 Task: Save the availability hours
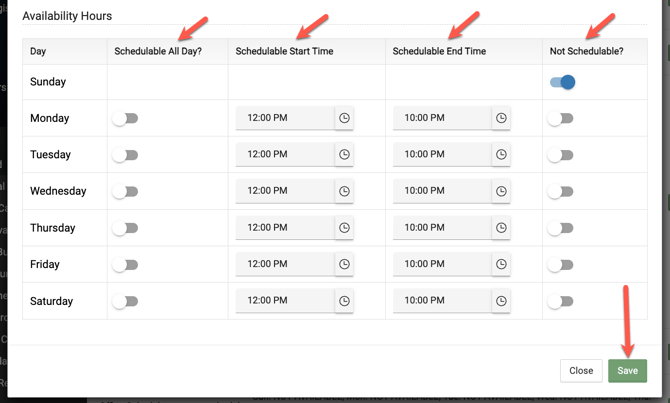click(627, 370)
